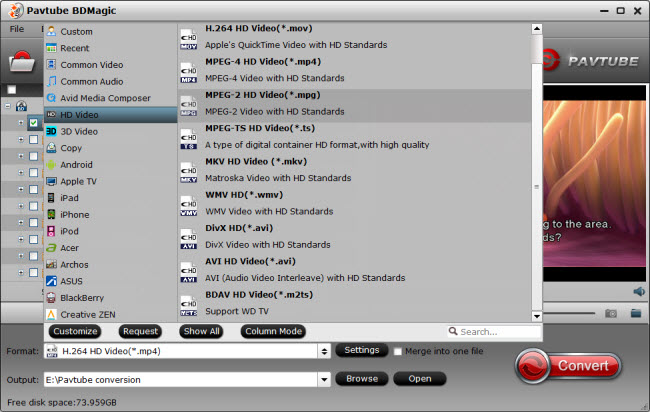Choose MPEG-TS HD Video(*.ts) format
Viewport: 650px width, 412px height.
[355, 139]
